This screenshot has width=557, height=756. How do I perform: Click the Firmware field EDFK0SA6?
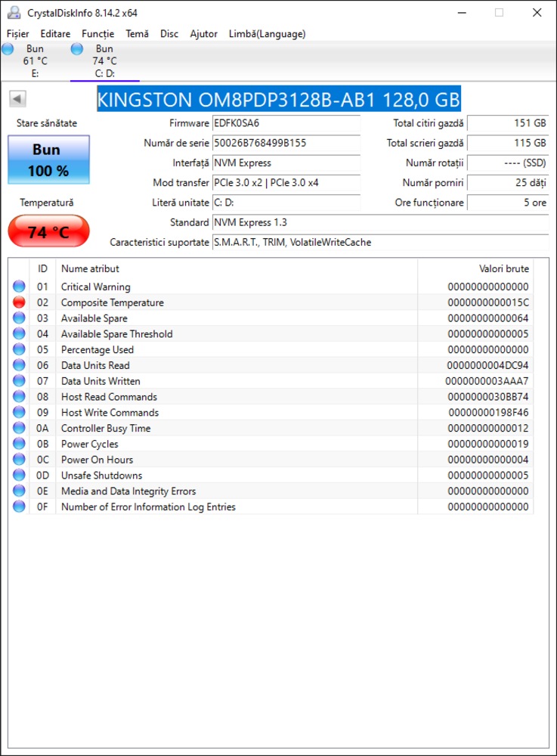click(286, 123)
